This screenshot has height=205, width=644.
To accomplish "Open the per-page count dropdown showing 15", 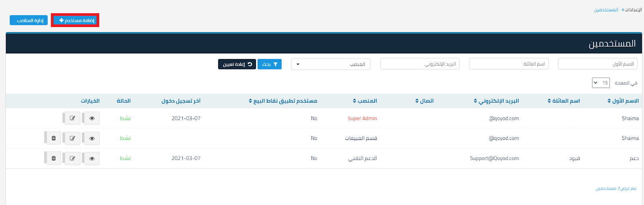I will pos(601,83).
